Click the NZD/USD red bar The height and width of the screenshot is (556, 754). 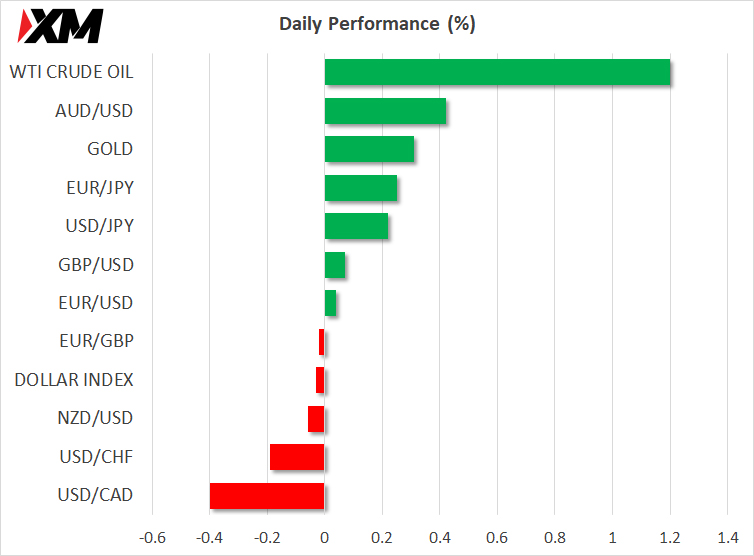tap(316, 419)
